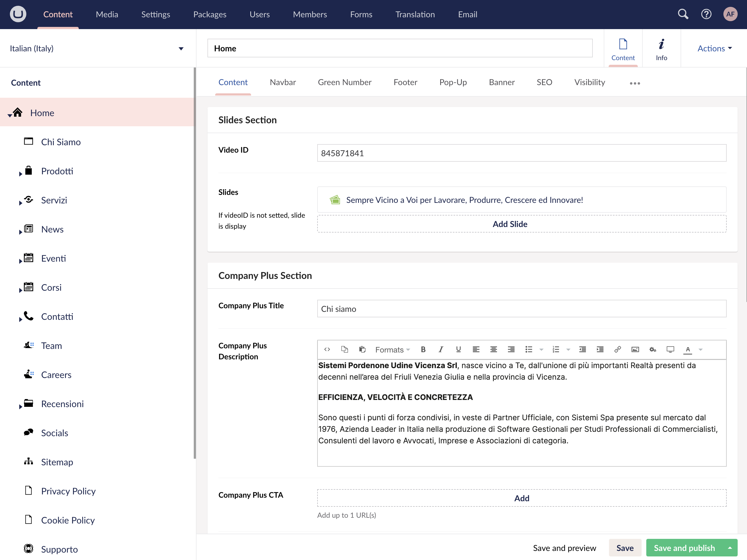Open help from the top bar icon
Screen dimensions: 747x560
(x=706, y=14)
